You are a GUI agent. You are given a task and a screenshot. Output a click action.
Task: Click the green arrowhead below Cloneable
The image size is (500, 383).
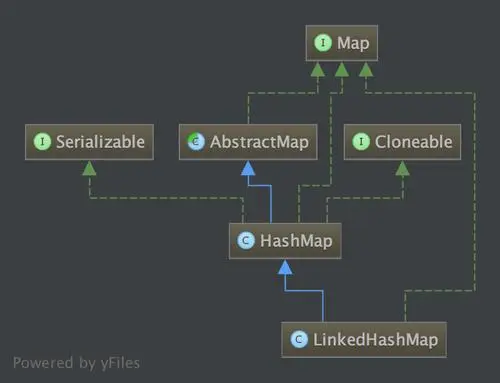tap(402, 168)
